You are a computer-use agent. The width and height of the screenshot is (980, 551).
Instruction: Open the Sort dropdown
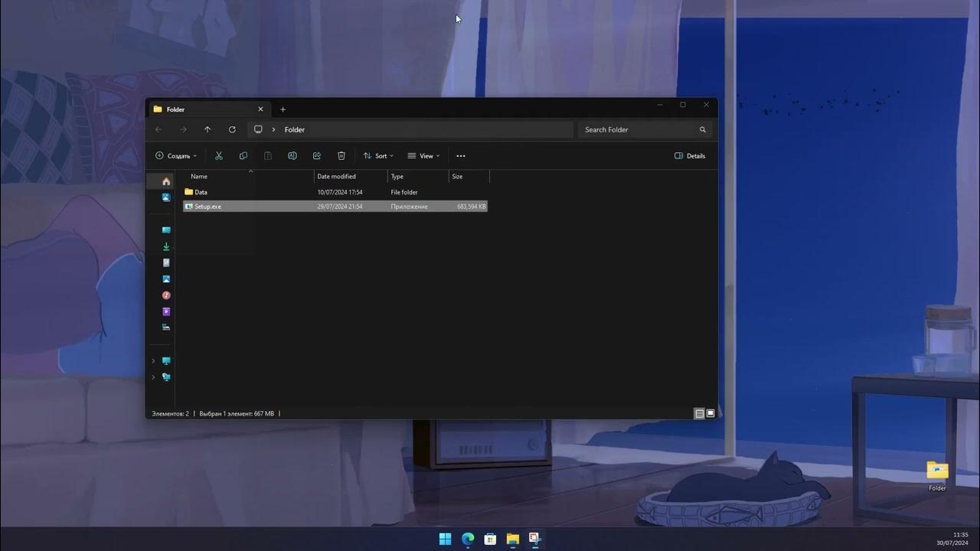378,155
